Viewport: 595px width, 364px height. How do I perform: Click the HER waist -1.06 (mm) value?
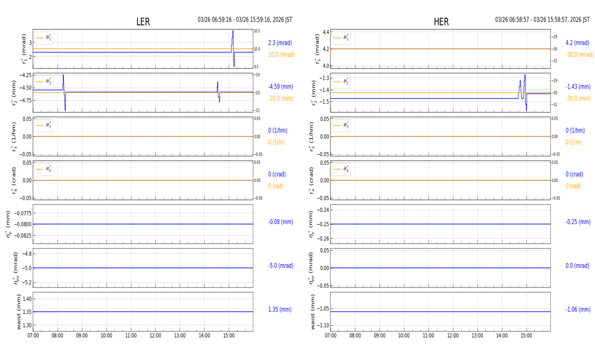tap(578, 310)
